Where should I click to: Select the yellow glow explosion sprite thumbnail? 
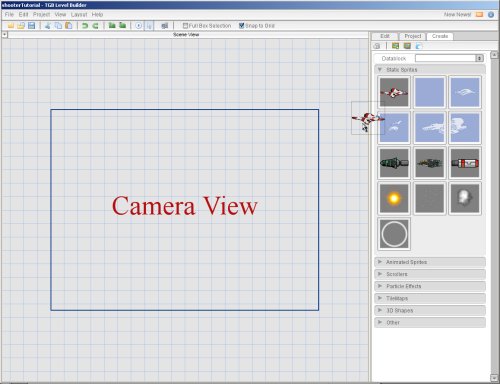tap(394, 198)
